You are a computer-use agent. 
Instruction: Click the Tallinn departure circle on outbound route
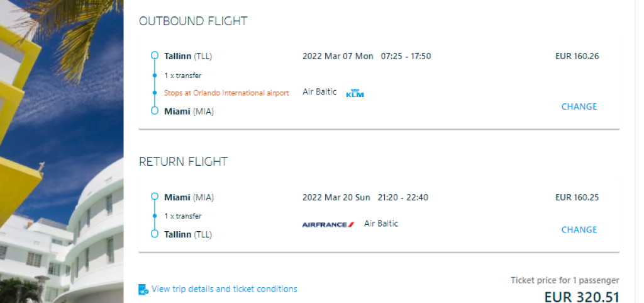coord(155,56)
